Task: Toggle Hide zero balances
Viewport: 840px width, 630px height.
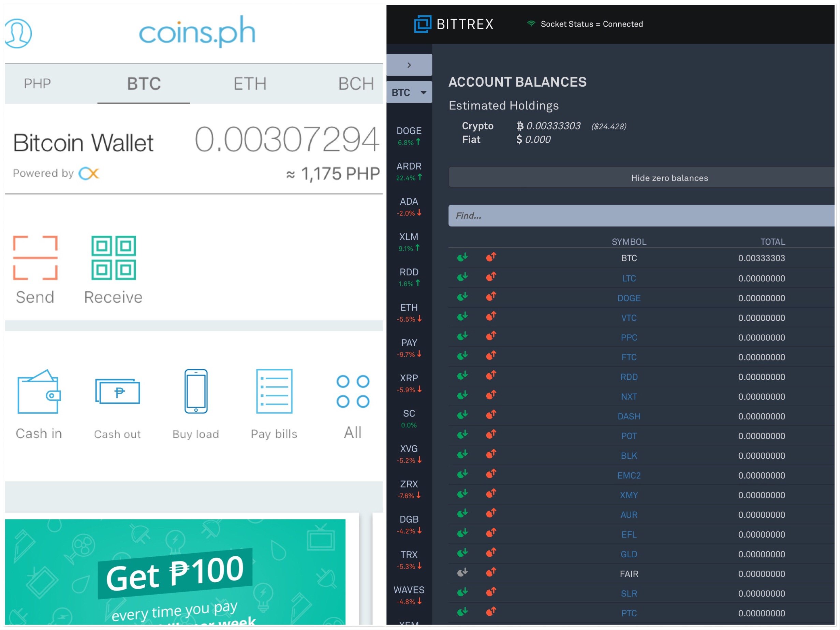Action: 669,178
